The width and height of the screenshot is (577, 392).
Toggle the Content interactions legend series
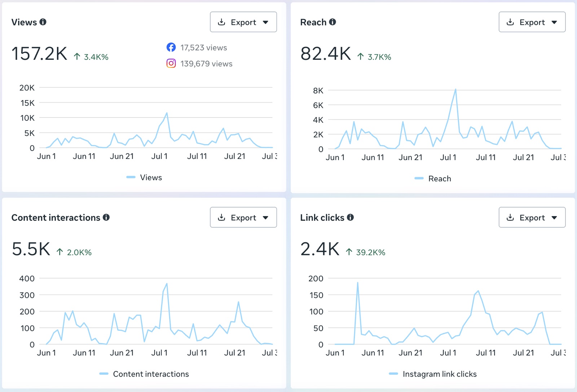[144, 374]
